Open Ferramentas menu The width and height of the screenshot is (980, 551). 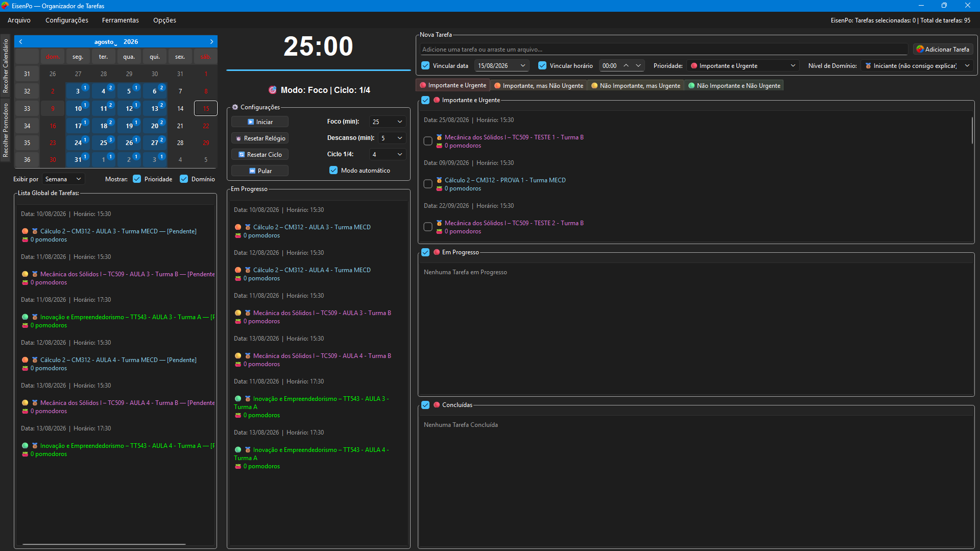(x=121, y=20)
